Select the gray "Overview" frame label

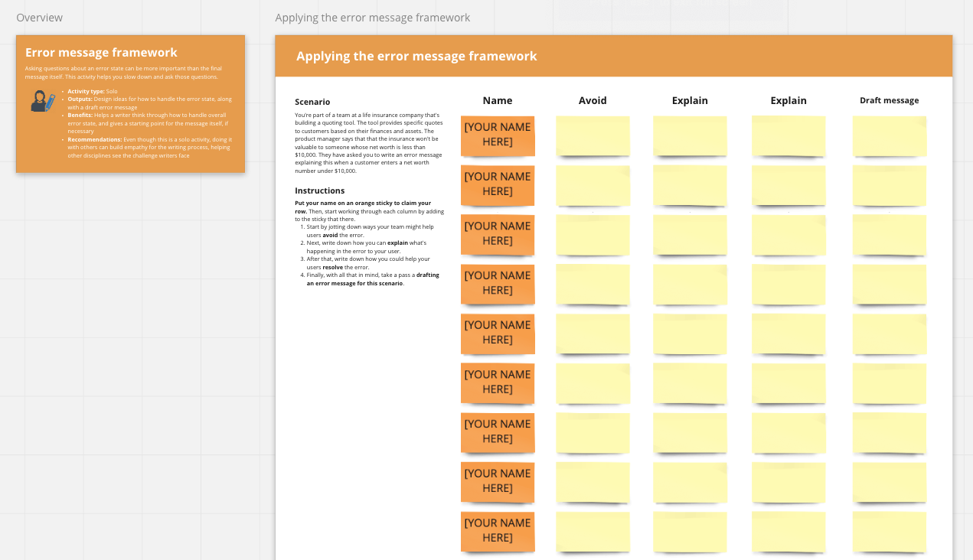39,18
